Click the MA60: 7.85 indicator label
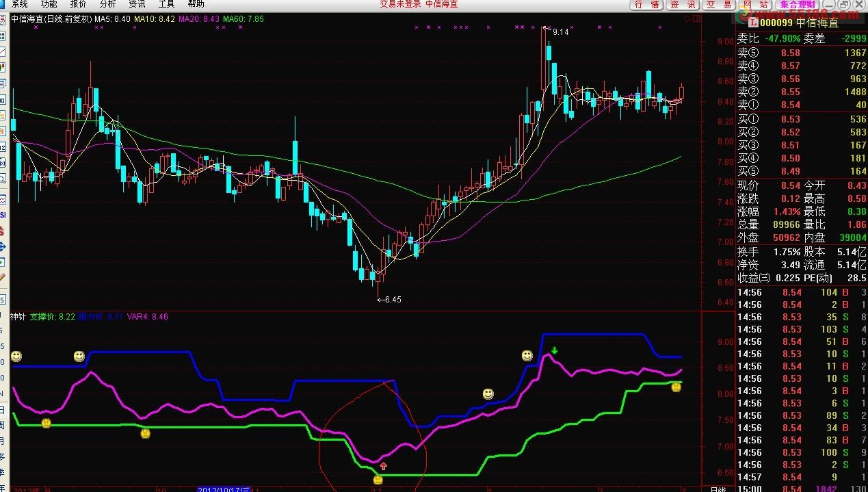The width and height of the screenshot is (868, 492). tap(244, 19)
